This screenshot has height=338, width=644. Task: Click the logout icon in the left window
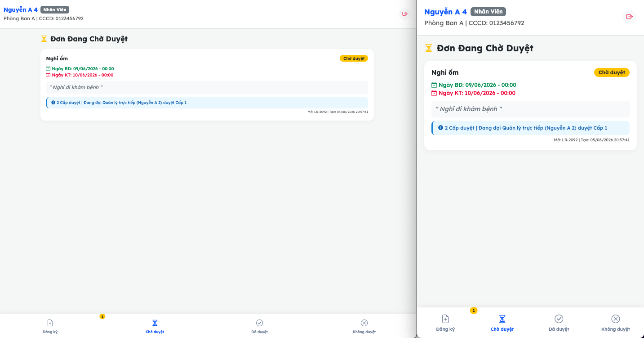coord(405,14)
